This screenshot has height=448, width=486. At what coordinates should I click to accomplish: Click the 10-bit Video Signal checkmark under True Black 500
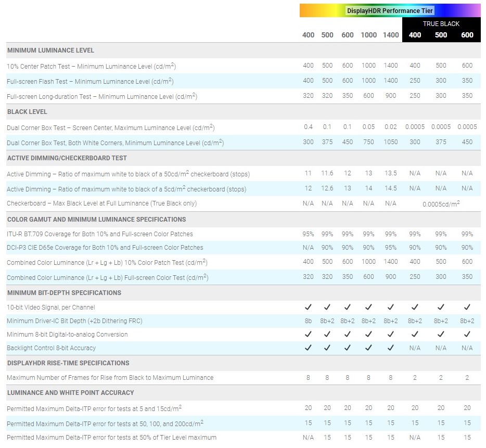click(441, 307)
